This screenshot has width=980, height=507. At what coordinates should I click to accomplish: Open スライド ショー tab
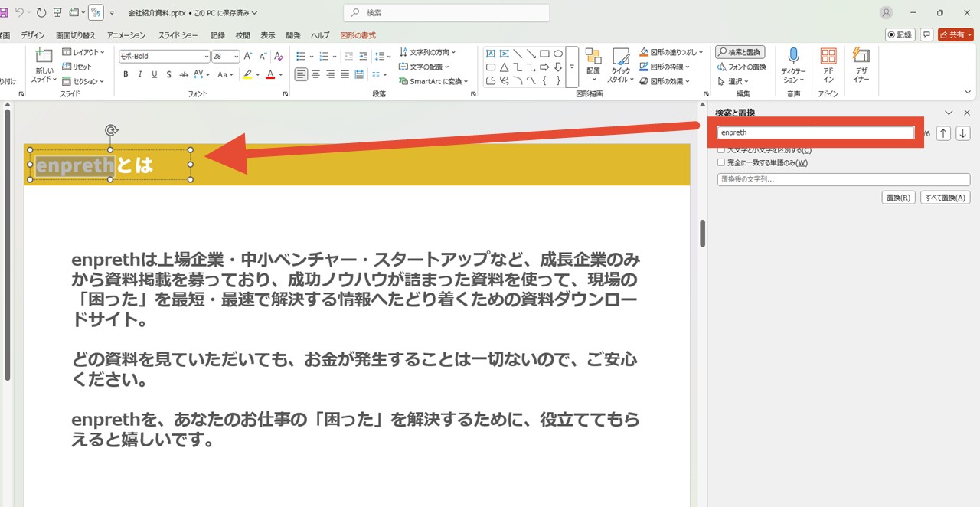click(178, 35)
